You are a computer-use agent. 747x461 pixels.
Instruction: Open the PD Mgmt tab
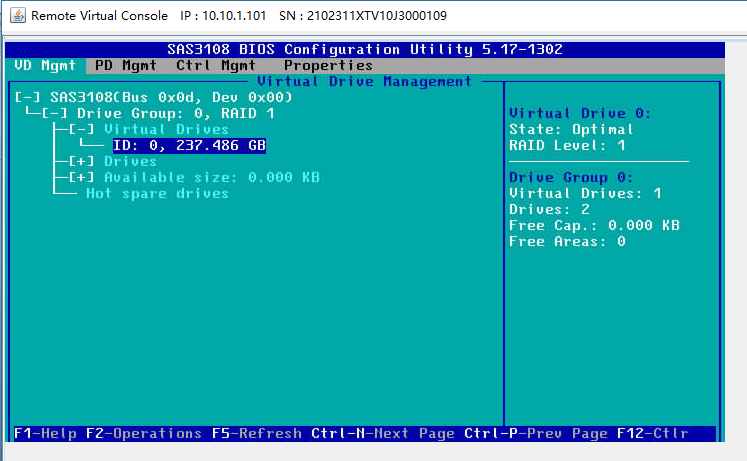tap(126, 65)
